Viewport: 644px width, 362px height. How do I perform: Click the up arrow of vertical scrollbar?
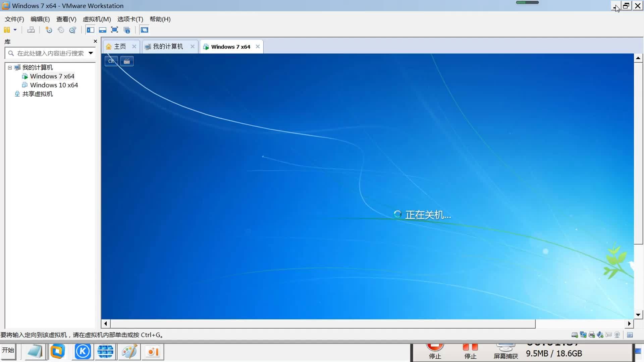click(x=638, y=58)
